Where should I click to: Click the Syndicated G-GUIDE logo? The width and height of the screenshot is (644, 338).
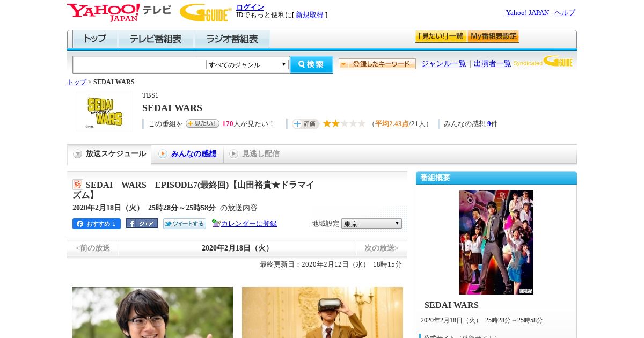tap(543, 62)
